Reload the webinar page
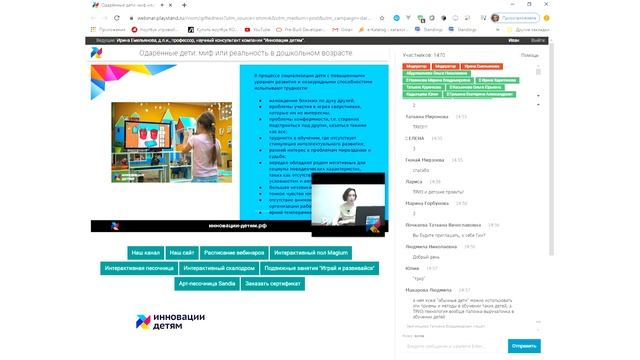Image resolution: width=640 pixels, height=360 pixels. [x=117, y=18]
